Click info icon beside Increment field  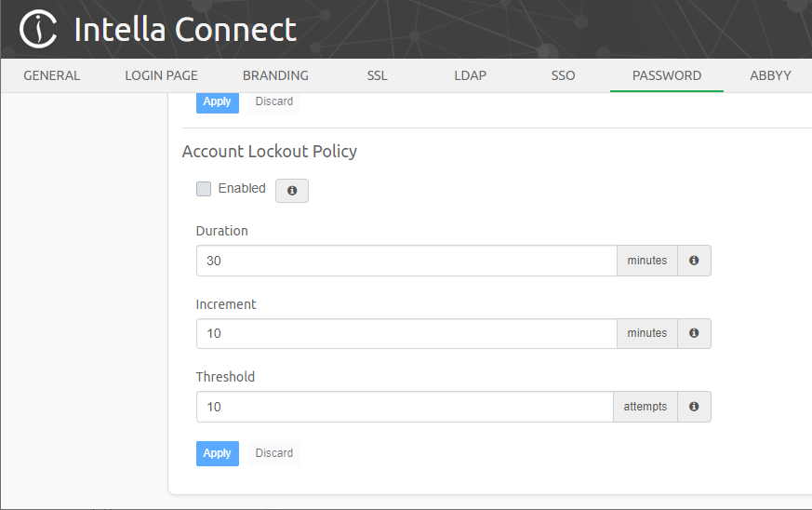coord(694,333)
